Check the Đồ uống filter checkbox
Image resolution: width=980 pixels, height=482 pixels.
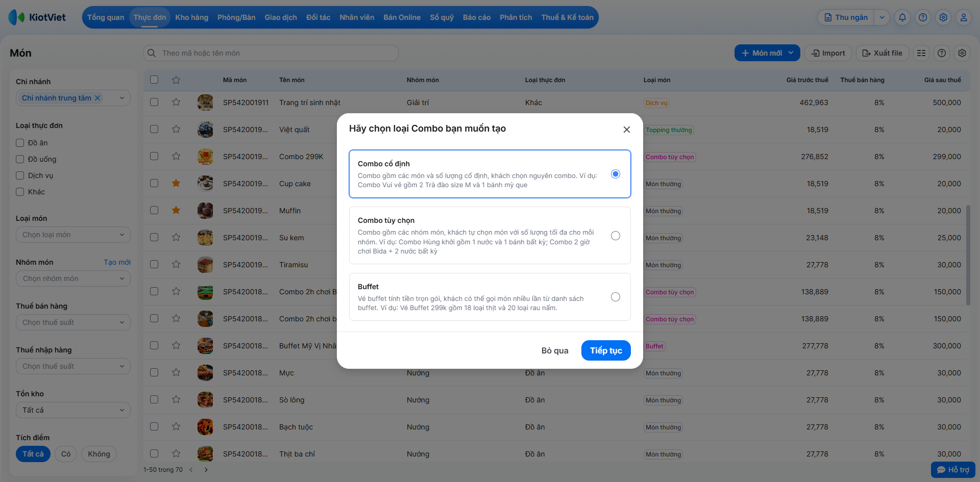(20, 159)
